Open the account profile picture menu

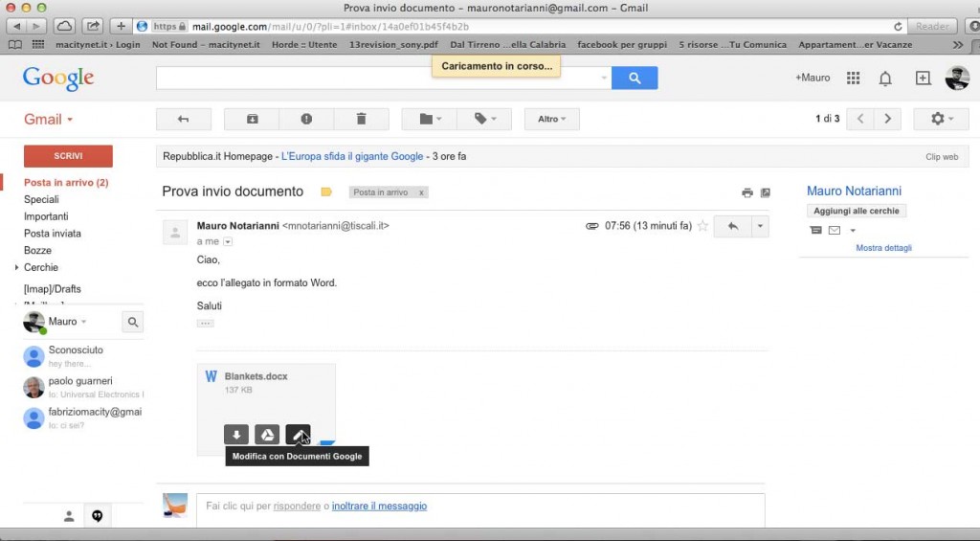coord(957,78)
